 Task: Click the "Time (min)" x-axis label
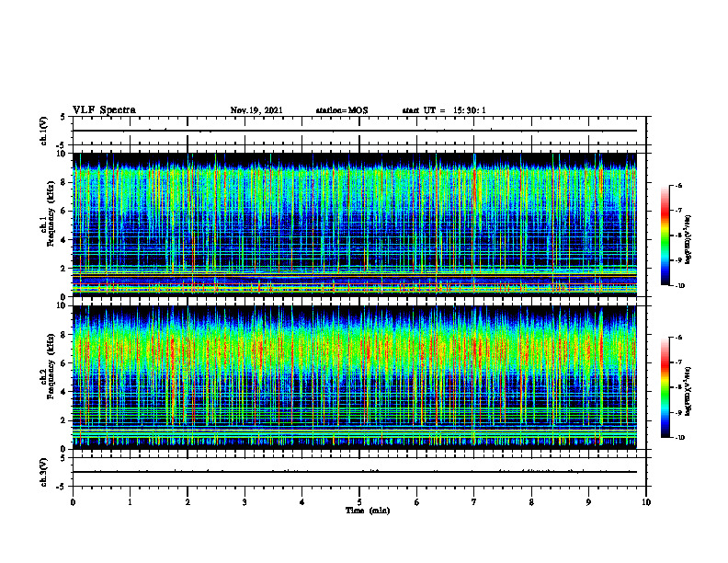pyautogui.click(x=368, y=511)
